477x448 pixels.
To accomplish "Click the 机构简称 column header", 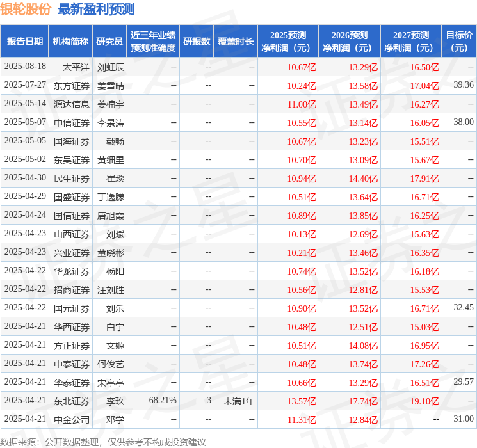I will pyautogui.click(x=70, y=41).
